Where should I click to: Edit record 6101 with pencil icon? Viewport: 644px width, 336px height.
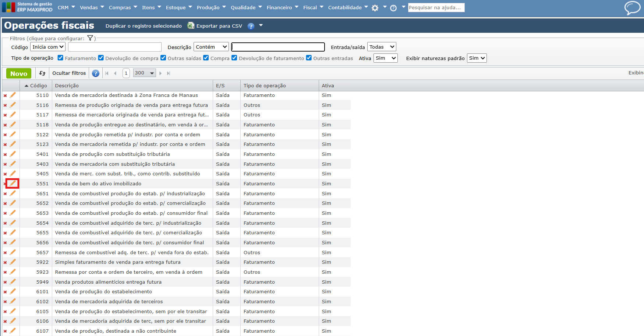pos(13,291)
